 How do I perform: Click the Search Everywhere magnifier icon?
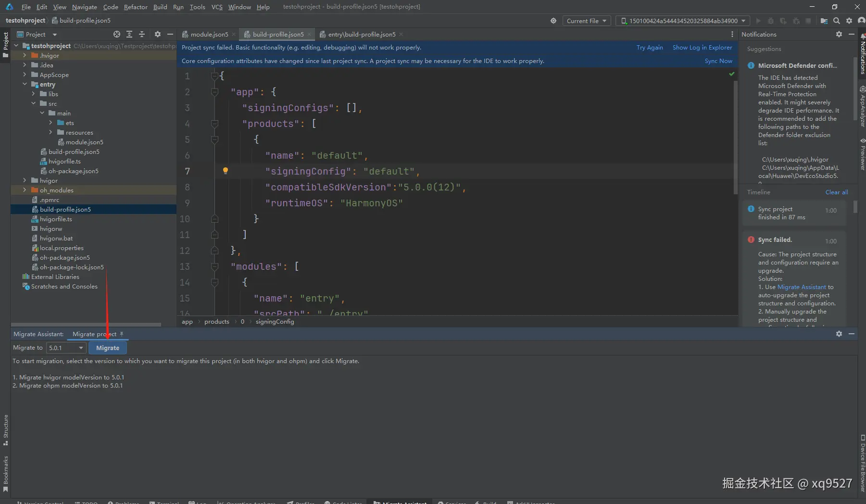tap(837, 21)
